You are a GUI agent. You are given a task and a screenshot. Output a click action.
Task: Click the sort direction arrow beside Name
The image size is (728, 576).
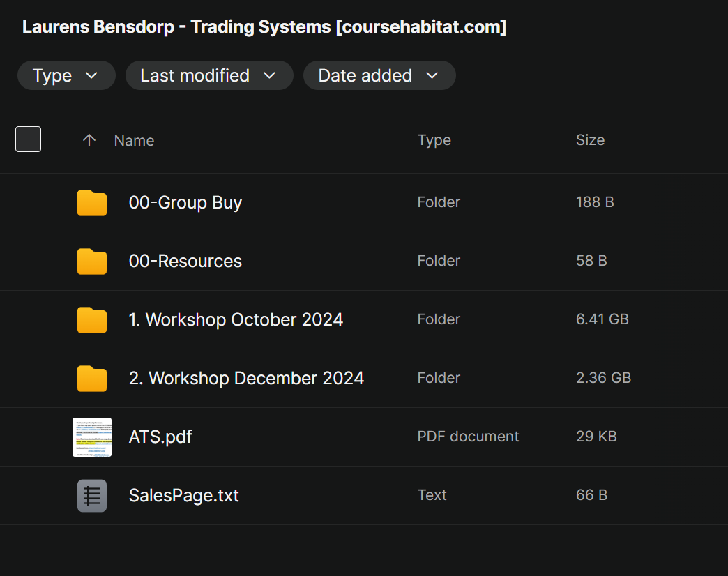89,140
